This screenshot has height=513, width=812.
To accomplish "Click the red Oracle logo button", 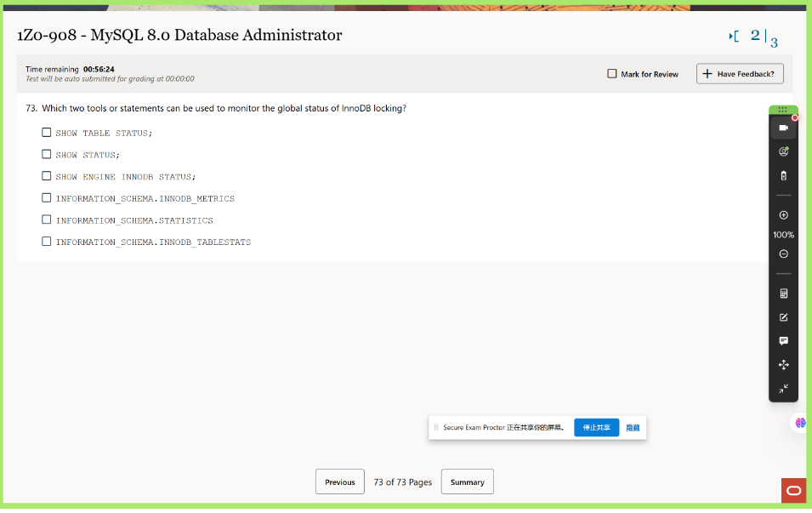I will pos(794,490).
